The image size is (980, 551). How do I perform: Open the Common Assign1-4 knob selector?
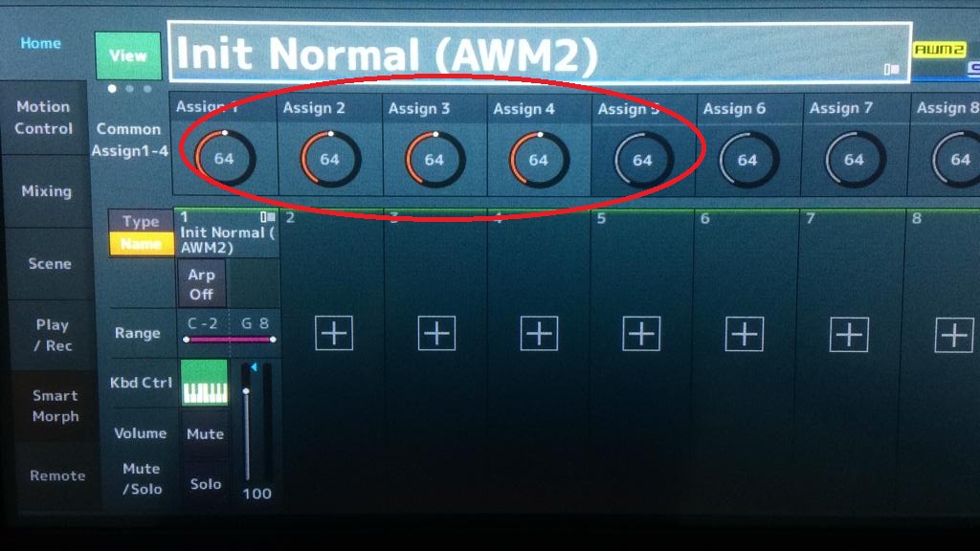(130, 140)
